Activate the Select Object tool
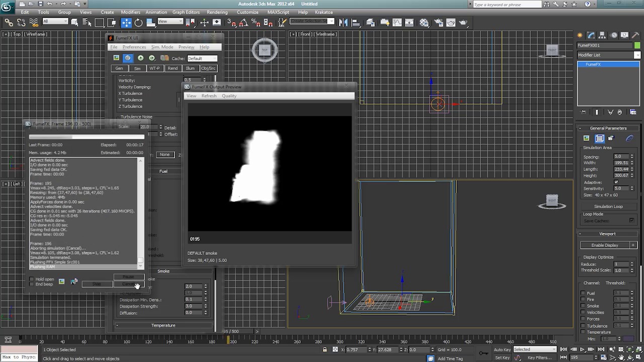Screen dimensions: 644x362 pos(74,22)
